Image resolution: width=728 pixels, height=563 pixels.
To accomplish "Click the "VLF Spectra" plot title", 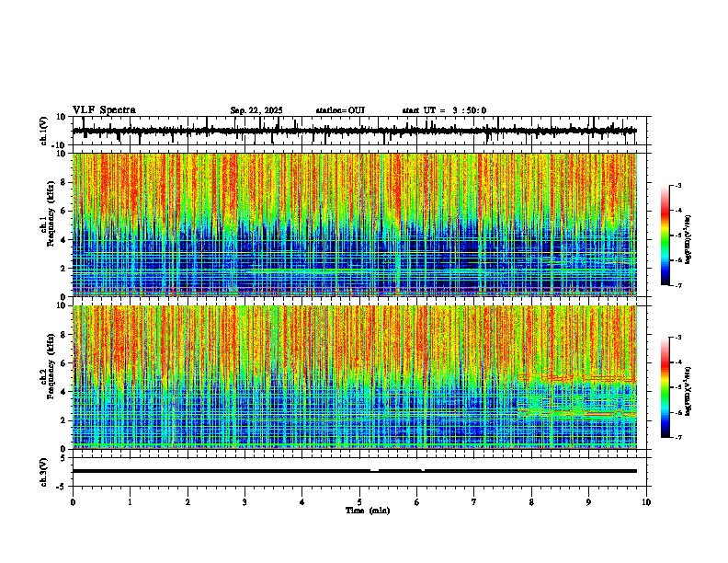I will coord(104,110).
